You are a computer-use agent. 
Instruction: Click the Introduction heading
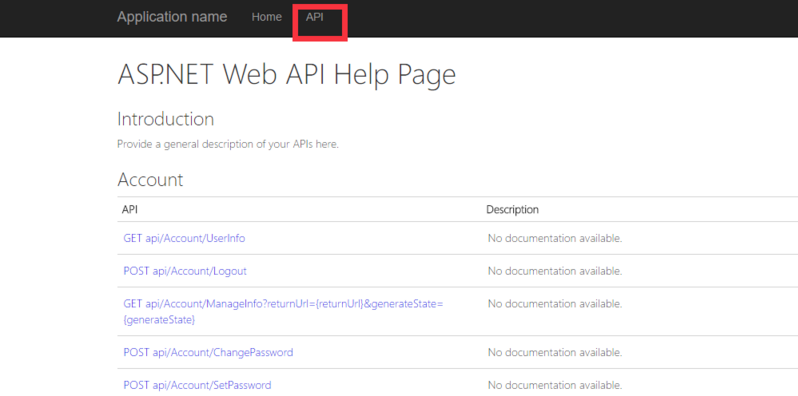165,119
